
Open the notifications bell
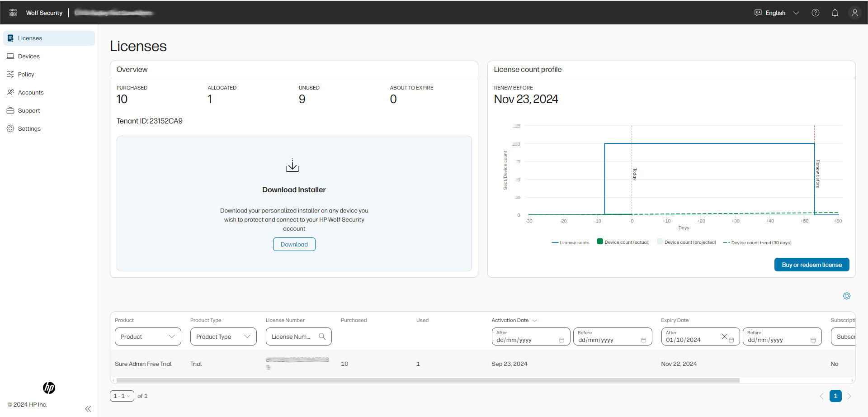[835, 13]
